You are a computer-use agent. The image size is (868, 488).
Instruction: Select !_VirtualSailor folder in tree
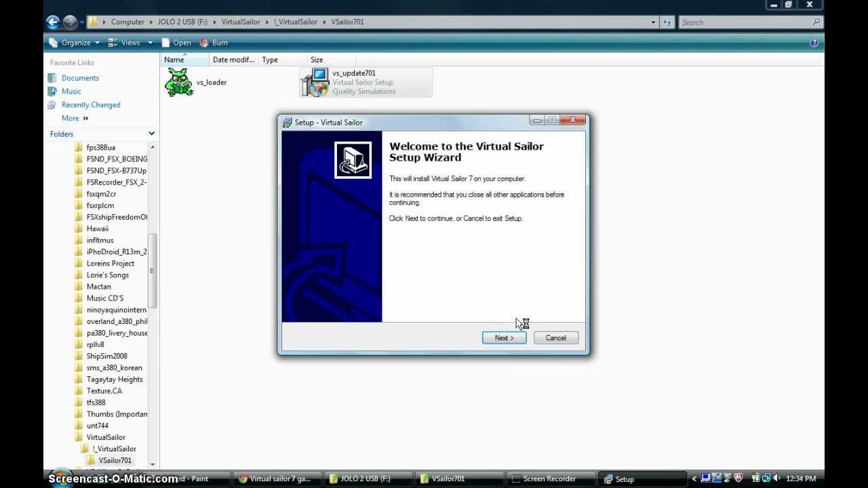(115, 449)
